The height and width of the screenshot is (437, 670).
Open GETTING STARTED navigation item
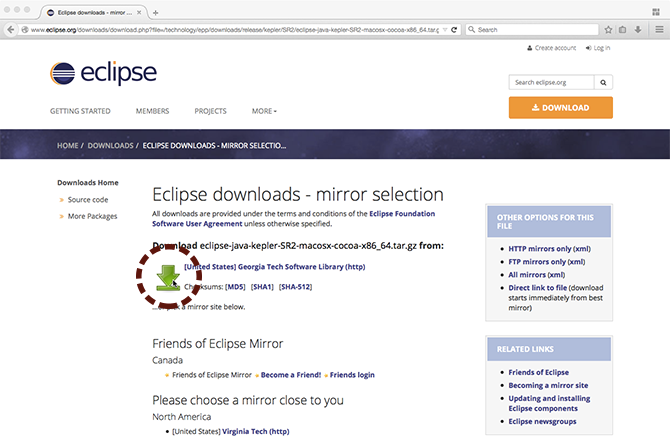[80, 111]
